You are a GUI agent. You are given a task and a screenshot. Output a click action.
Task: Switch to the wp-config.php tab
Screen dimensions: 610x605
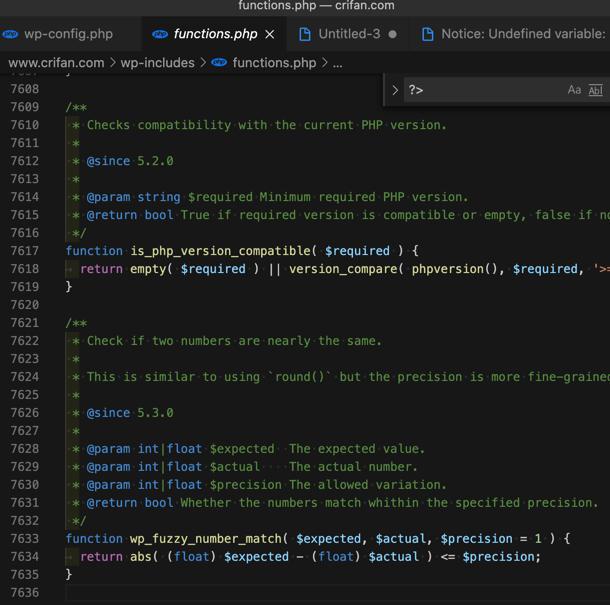tap(68, 34)
